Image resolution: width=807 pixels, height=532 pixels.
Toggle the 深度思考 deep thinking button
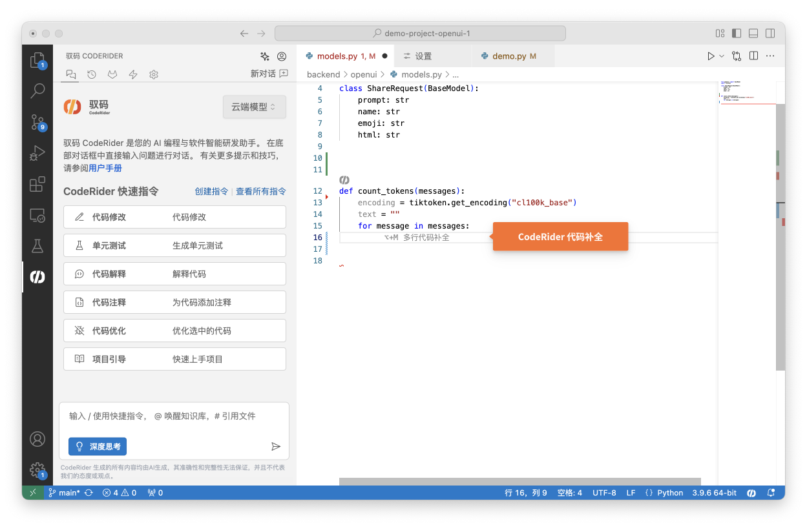pos(98,446)
